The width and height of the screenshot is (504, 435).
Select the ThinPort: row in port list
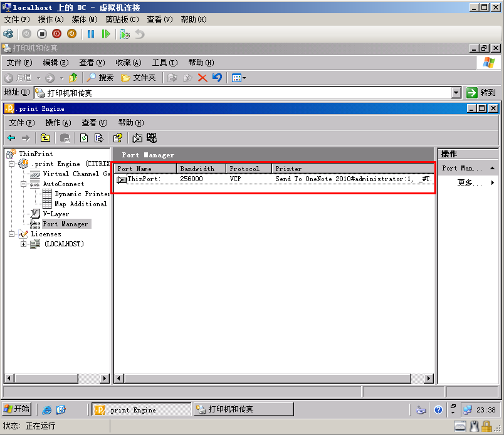(x=274, y=179)
